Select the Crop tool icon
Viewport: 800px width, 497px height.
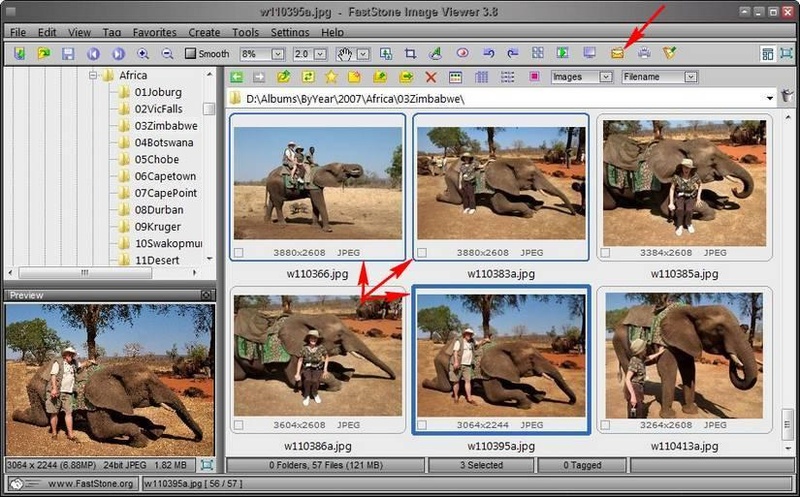tap(410, 53)
